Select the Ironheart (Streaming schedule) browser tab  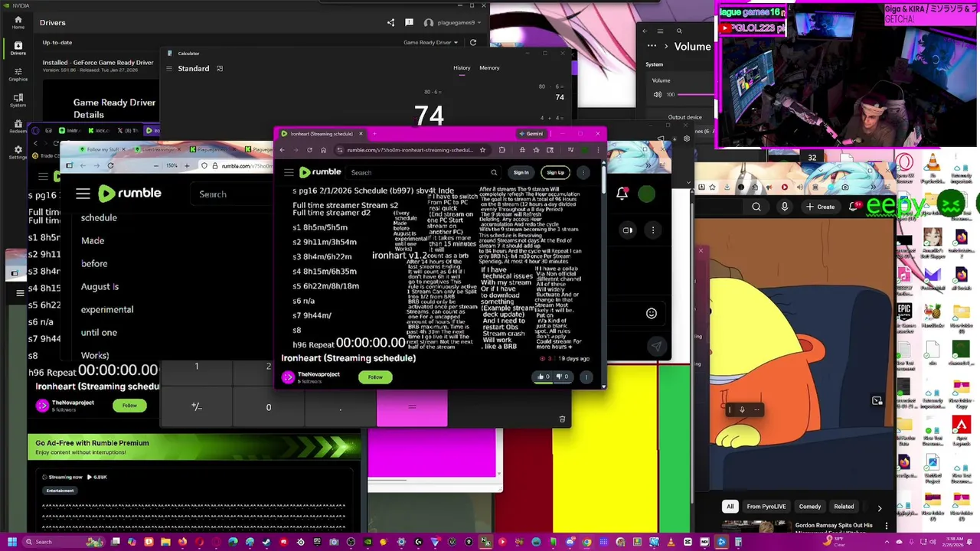(x=322, y=134)
